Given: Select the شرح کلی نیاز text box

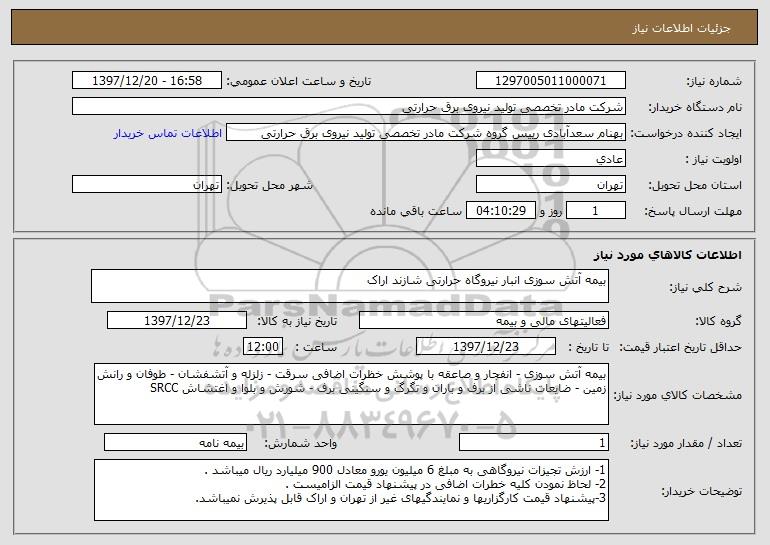Looking at the screenshot, I should tap(350, 286).
